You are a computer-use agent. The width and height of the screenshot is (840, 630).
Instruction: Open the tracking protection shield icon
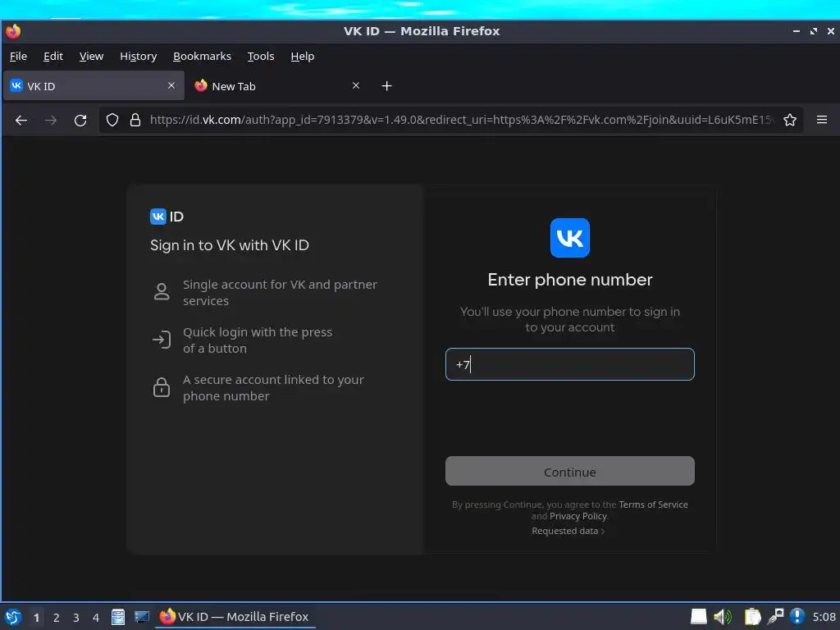click(x=112, y=120)
